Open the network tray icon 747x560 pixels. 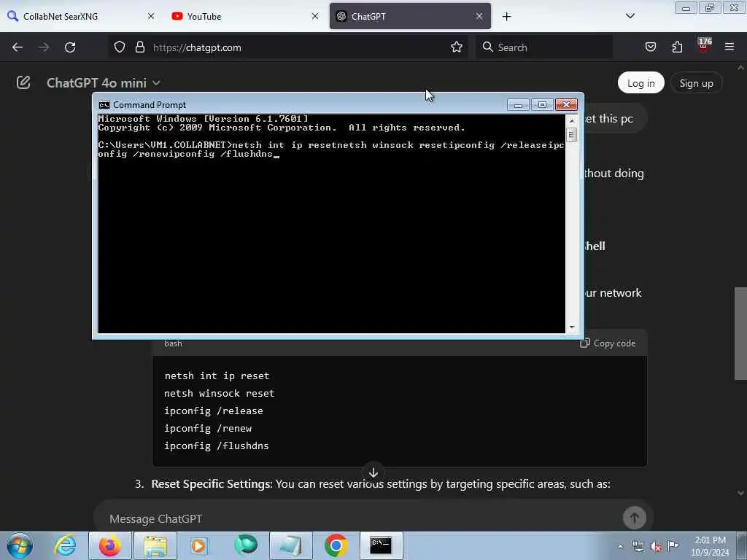638,547
